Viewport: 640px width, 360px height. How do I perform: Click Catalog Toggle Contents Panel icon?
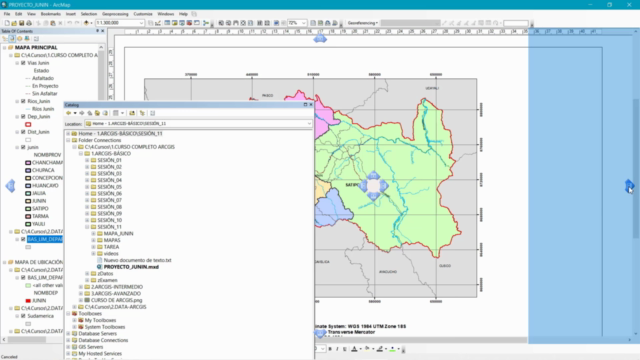click(x=142, y=113)
